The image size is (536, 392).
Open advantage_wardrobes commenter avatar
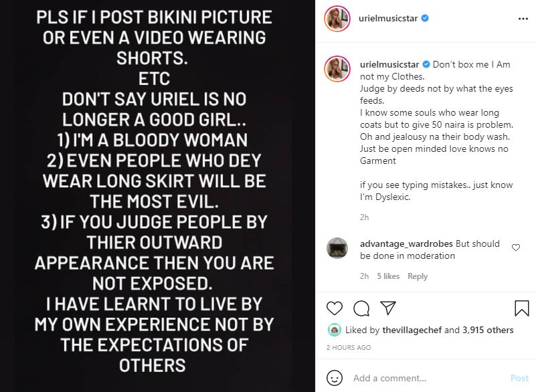[x=337, y=248]
